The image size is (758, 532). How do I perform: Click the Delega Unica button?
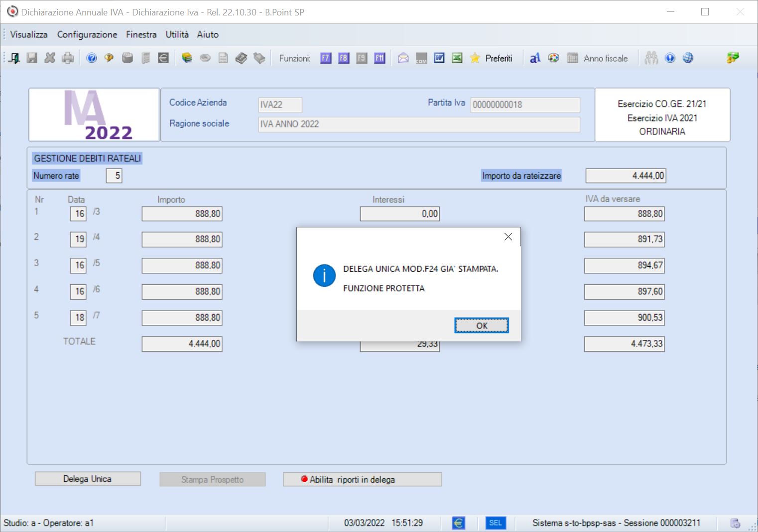click(88, 479)
